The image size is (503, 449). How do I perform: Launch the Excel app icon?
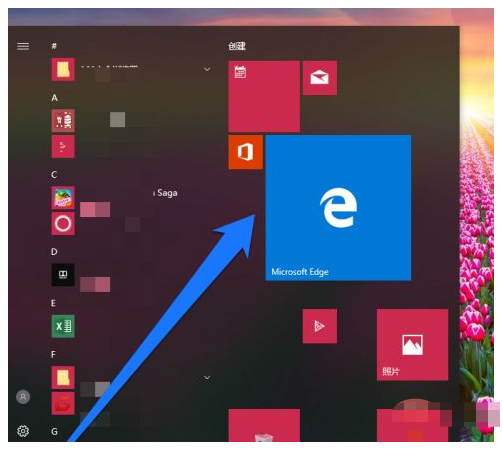[63, 326]
